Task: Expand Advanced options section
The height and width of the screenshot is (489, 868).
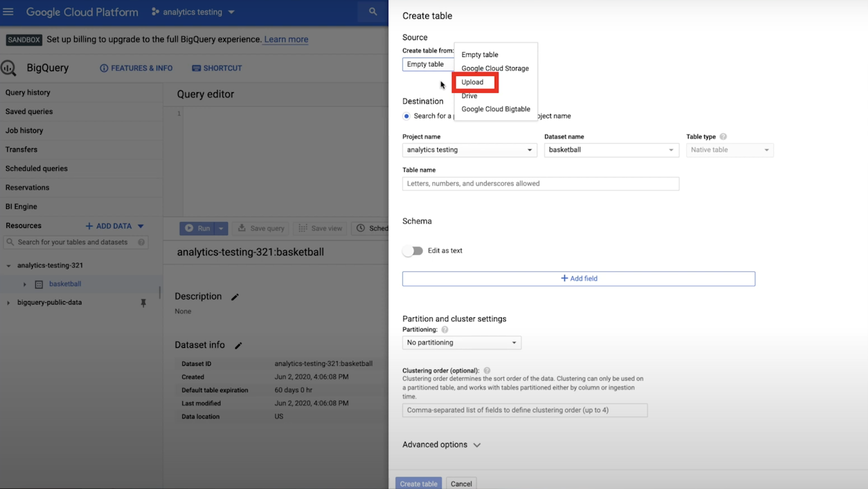Action: 442,444
